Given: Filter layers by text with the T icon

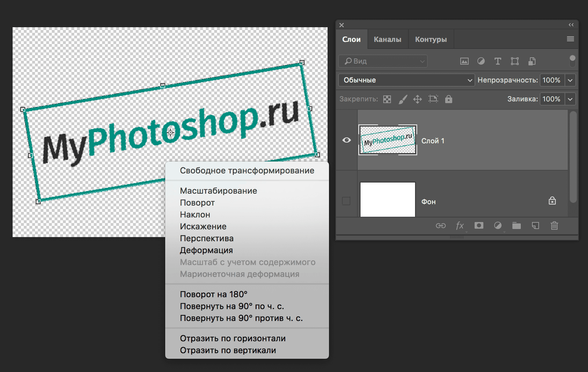Looking at the screenshot, I should [498, 61].
